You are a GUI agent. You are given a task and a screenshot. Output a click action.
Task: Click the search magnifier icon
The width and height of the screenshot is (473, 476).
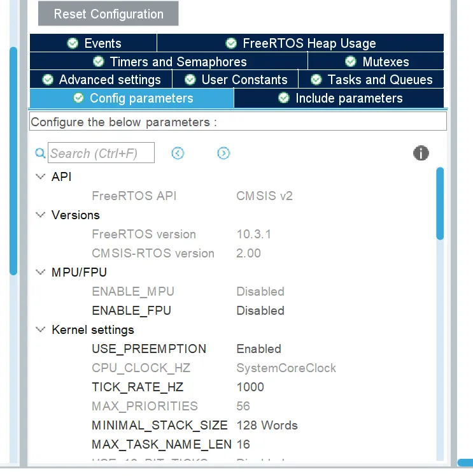[x=40, y=154]
